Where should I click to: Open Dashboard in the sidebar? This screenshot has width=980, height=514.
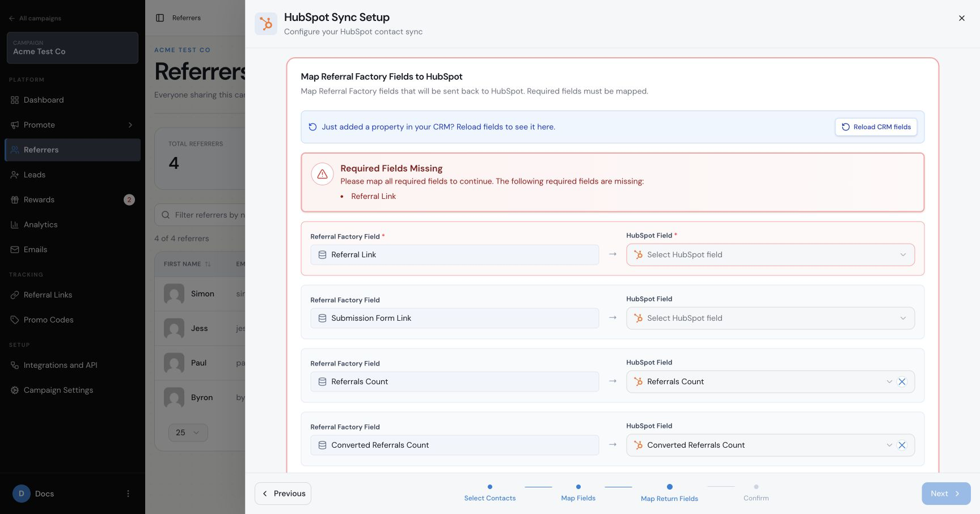pyautogui.click(x=73, y=100)
